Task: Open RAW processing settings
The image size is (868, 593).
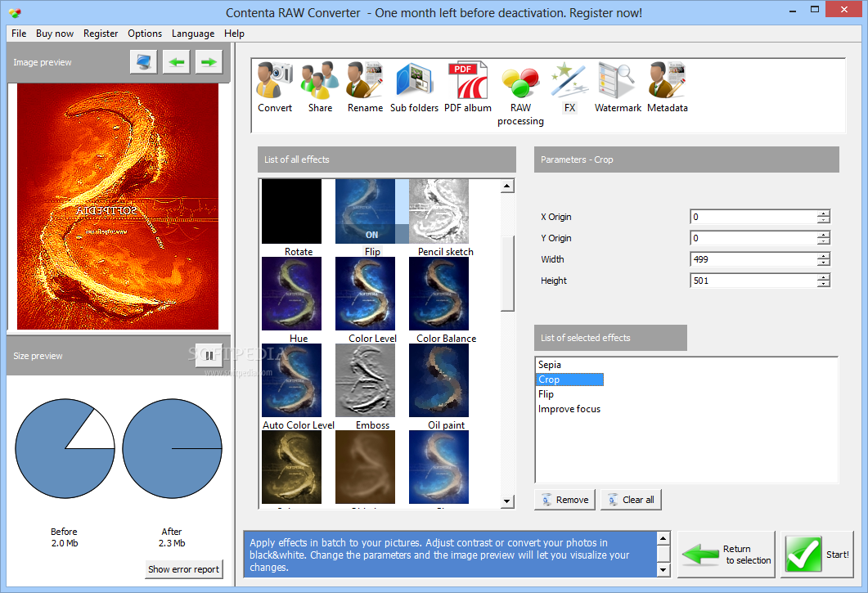Action: coord(520,94)
